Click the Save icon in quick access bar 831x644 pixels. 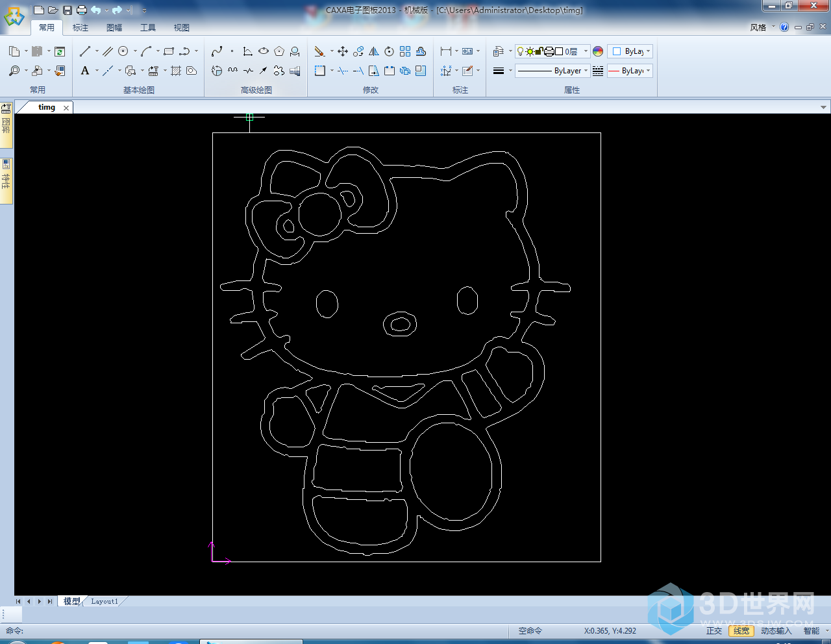tap(68, 10)
